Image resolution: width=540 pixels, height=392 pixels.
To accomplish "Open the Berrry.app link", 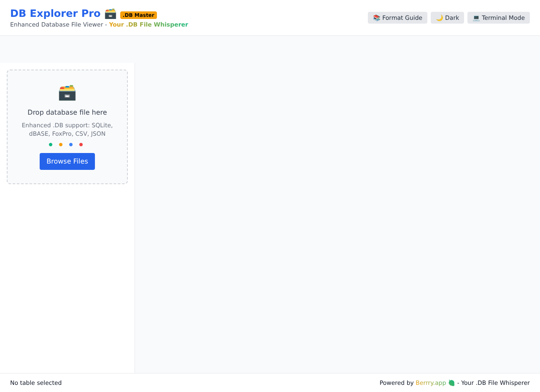I will 430,383.
